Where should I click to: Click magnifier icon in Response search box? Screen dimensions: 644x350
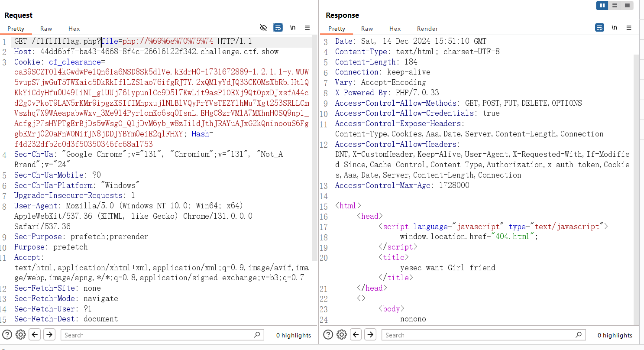[x=579, y=334]
